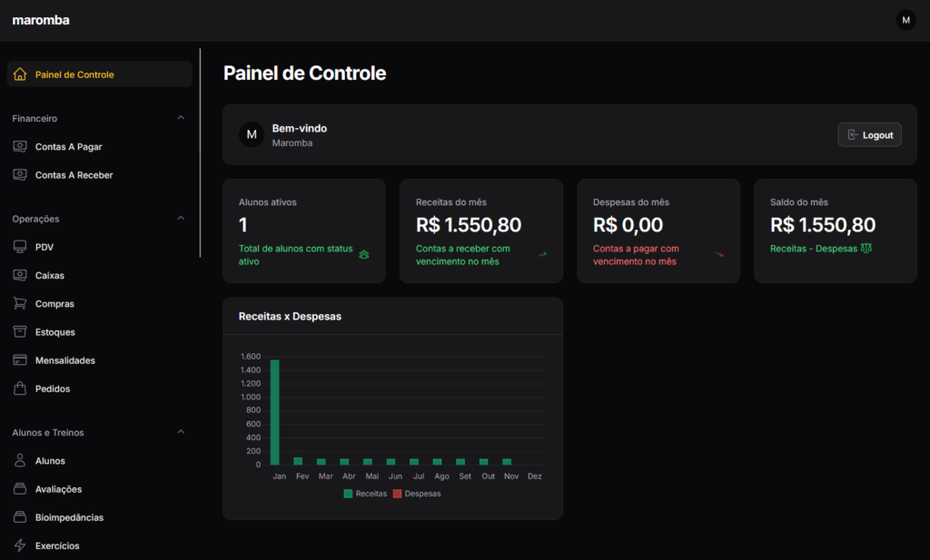
Task: Open user avatar menu in top bar
Action: tap(905, 20)
